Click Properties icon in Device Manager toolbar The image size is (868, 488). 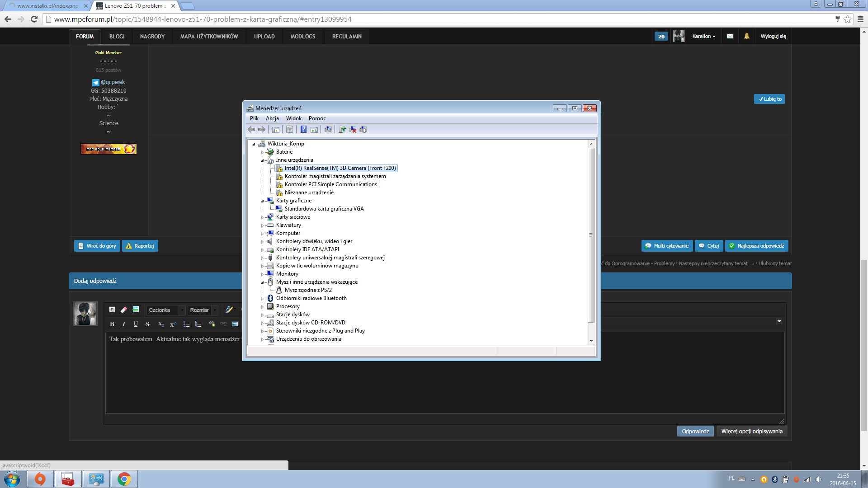pos(289,130)
